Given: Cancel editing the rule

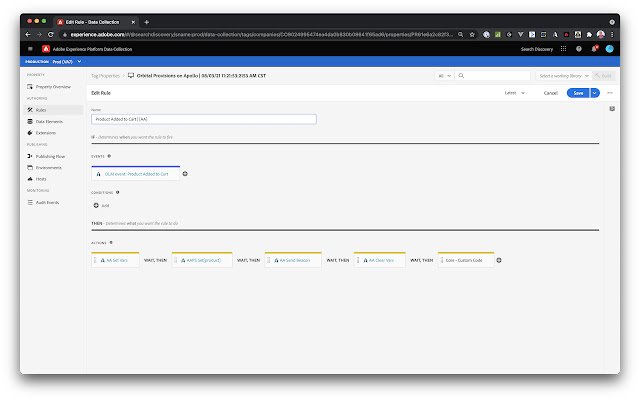Looking at the screenshot, I should (551, 93).
